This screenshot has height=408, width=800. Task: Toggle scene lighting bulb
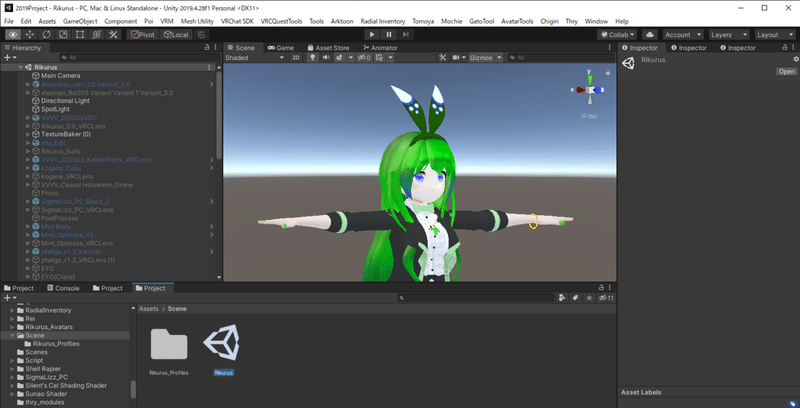[313, 58]
